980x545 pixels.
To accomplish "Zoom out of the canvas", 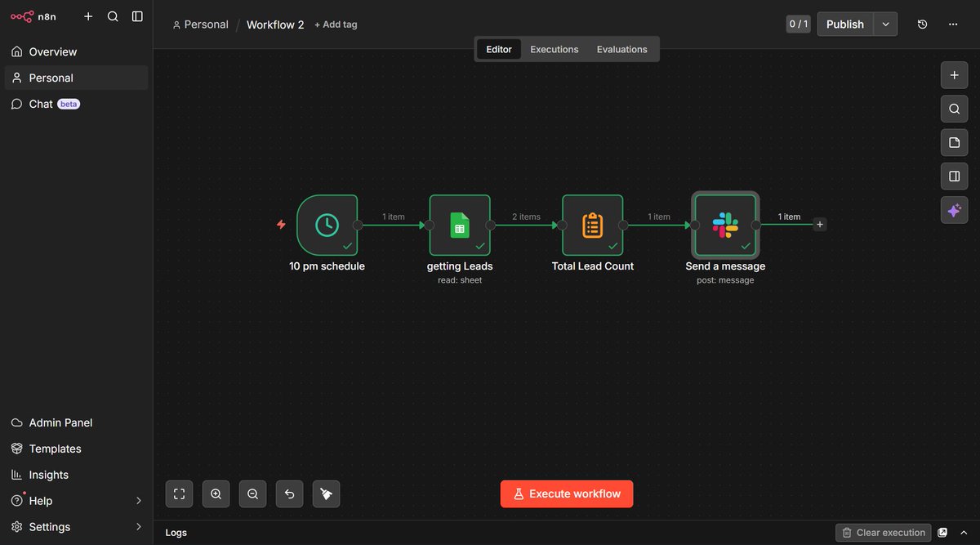I will pos(253,494).
